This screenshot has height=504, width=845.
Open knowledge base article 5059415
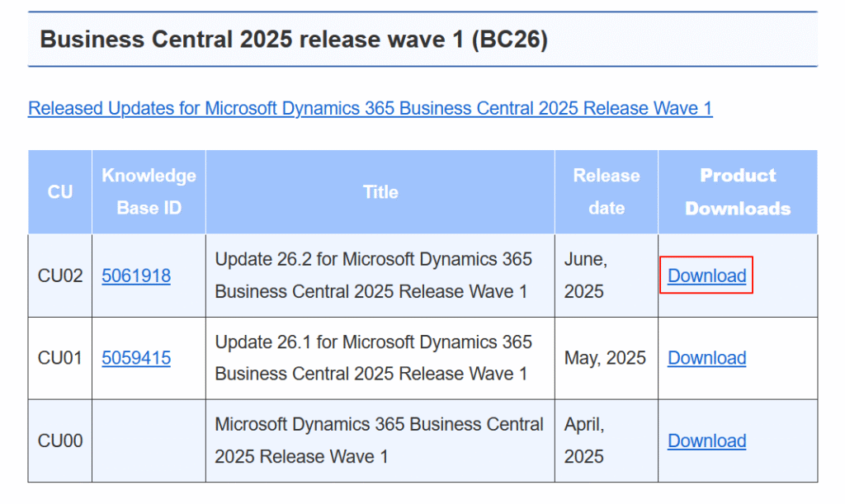pos(136,358)
